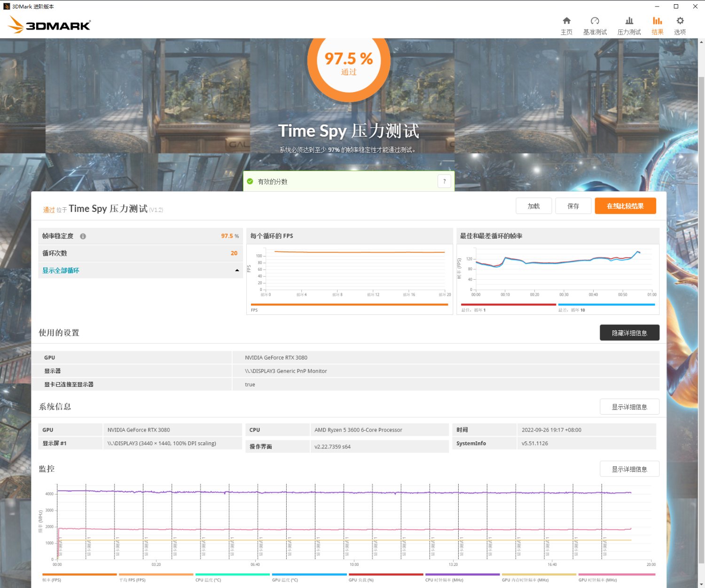Click the info icon next to 帧率稳定度
705x588 pixels.
point(83,236)
